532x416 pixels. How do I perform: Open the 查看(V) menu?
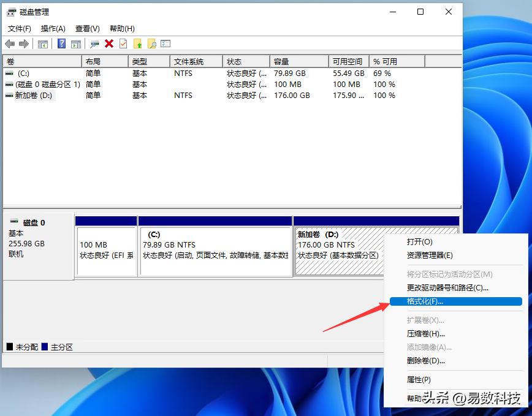click(87, 28)
